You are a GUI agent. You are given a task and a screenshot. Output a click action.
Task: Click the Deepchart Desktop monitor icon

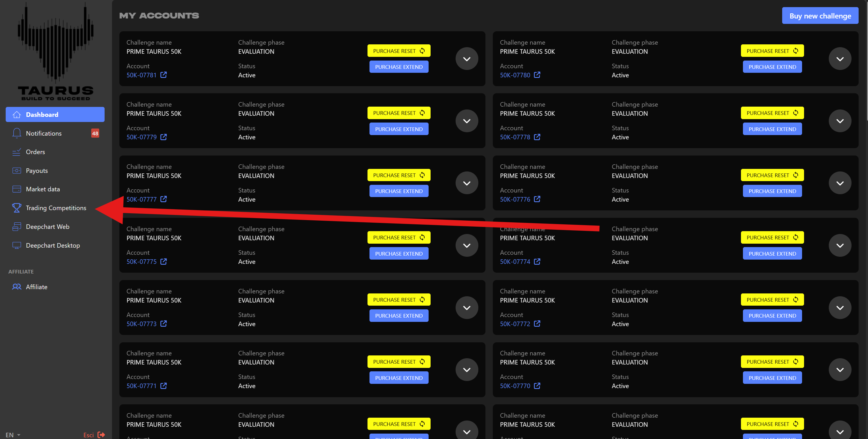click(16, 245)
